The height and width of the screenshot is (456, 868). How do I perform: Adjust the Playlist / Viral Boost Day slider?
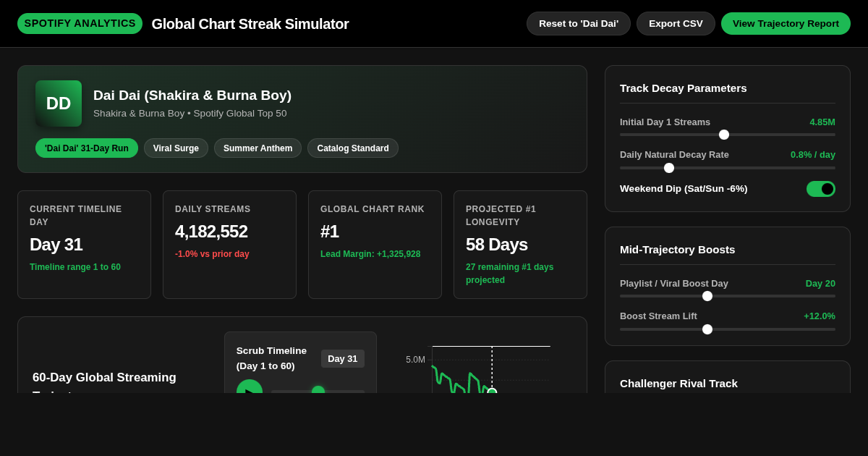tap(728, 296)
